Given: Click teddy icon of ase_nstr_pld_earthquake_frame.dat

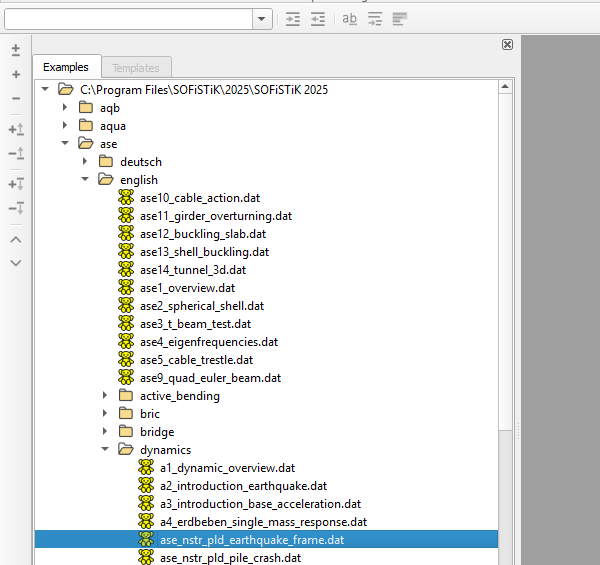Looking at the screenshot, I should (146, 539).
